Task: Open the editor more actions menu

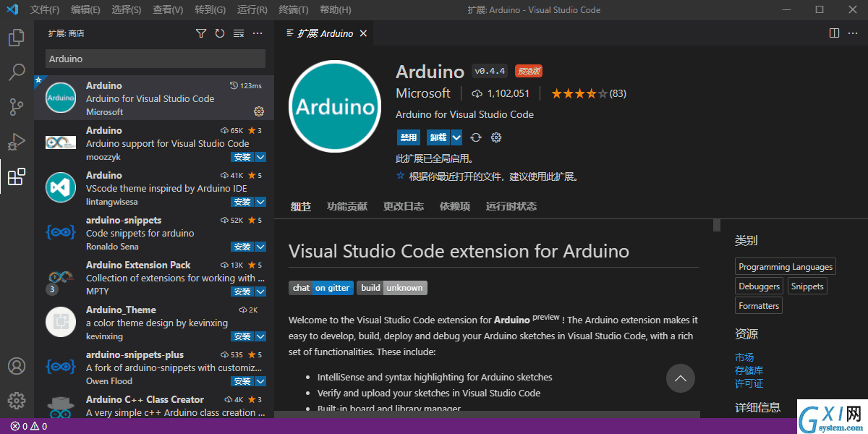Action: tap(853, 33)
